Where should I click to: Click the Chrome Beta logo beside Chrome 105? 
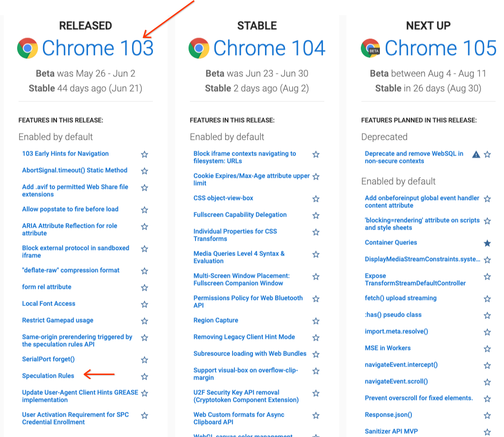click(370, 48)
